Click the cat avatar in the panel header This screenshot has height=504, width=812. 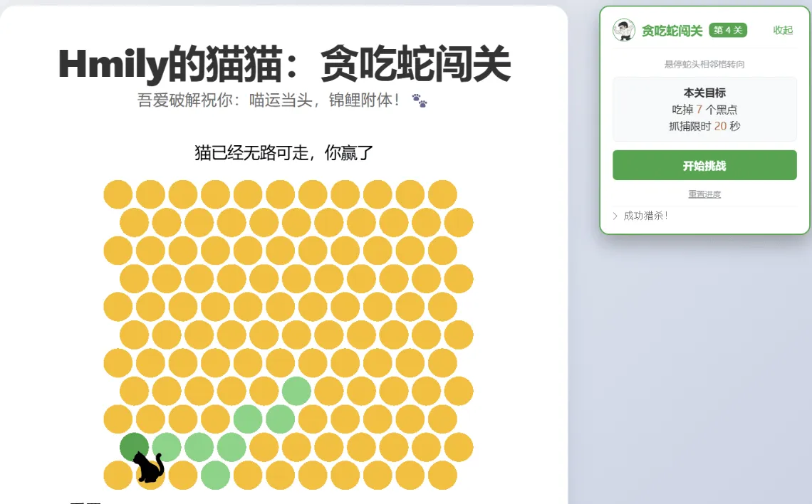pos(623,30)
